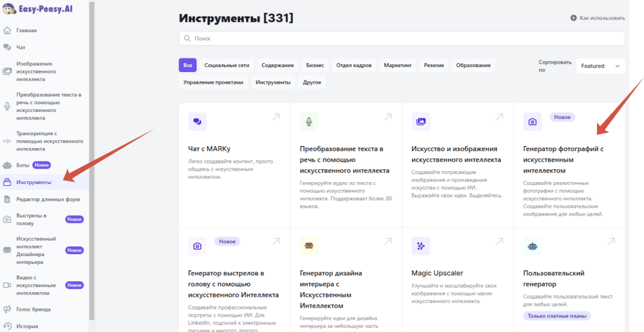Screen dimensions: 644x332
Task: Select the Образование filter
Action: 473,65
